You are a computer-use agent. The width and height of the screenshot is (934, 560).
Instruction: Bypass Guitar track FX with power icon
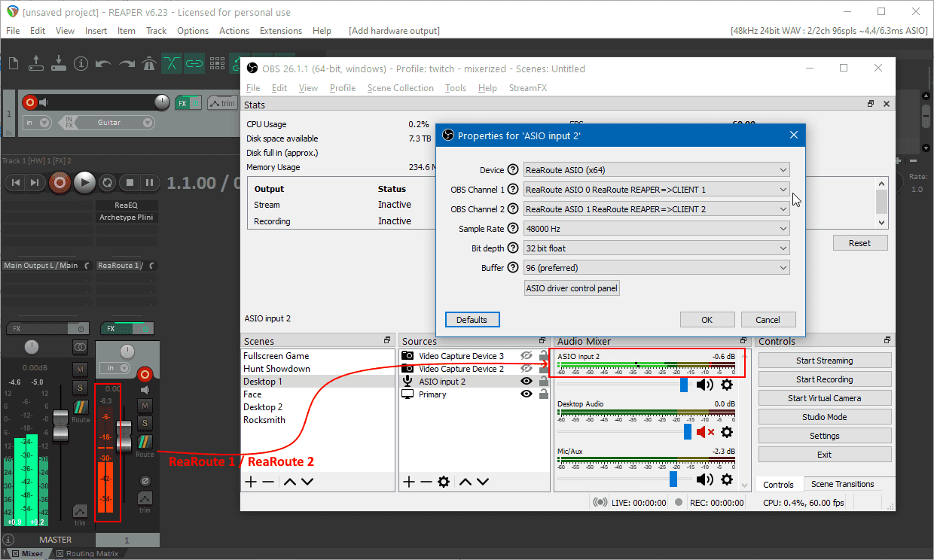(x=195, y=103)
